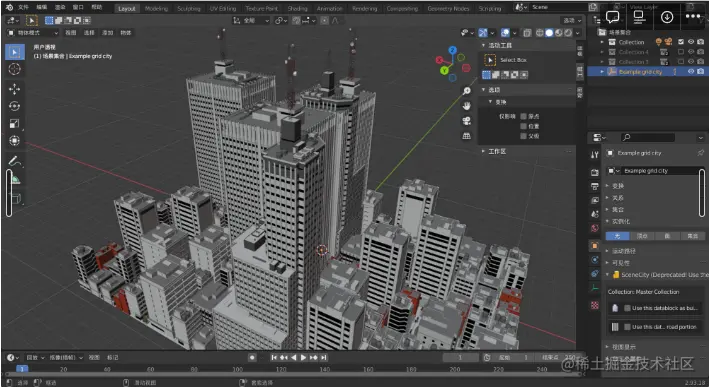Toggle the camera view icon in the viewport
The height and width of the screenshot is (387, 709).
click(467, 121)
